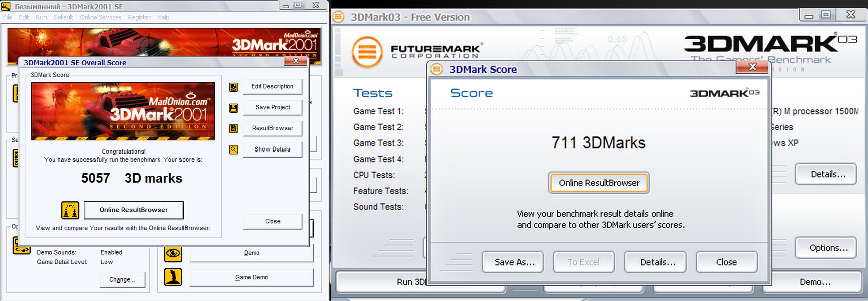Click the Edit Description button

[272, 86]
